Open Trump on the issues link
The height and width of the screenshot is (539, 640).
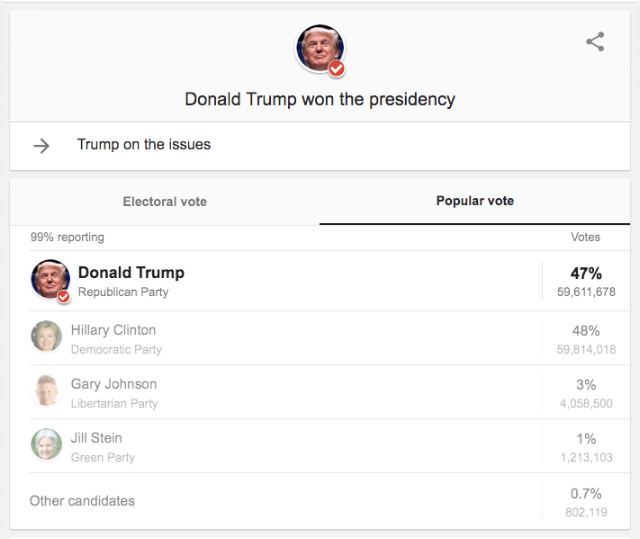[144, 144]
